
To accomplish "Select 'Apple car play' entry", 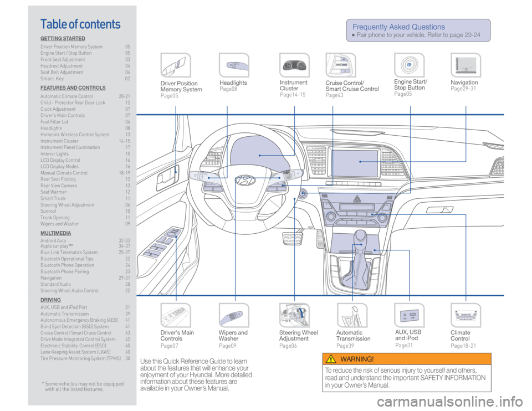I will (x=85, y=246).
